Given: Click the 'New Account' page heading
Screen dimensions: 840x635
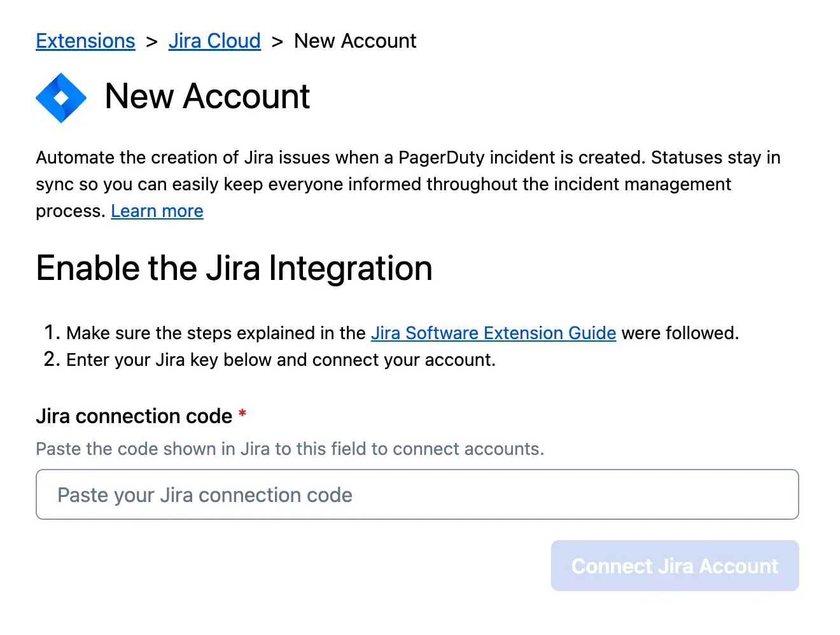Looking at the screenshot, I should click(x=207, y=97).
